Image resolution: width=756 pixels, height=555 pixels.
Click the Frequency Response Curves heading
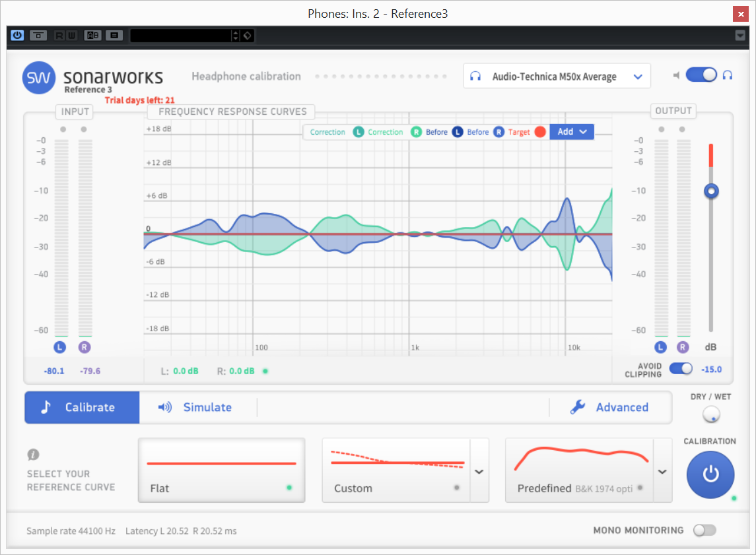(232, 112)
